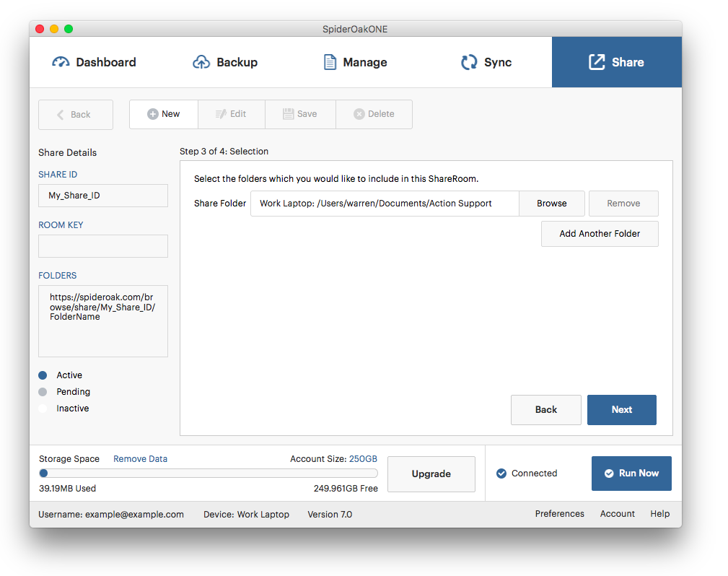
Task: Browse for a share folder
Action: pos(551,204)
